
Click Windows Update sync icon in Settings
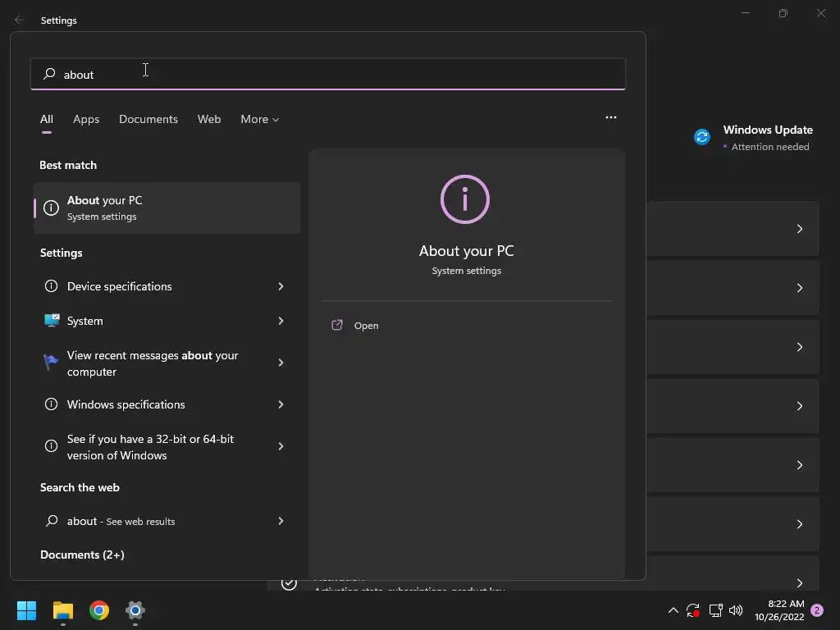[x=702, y=137]
